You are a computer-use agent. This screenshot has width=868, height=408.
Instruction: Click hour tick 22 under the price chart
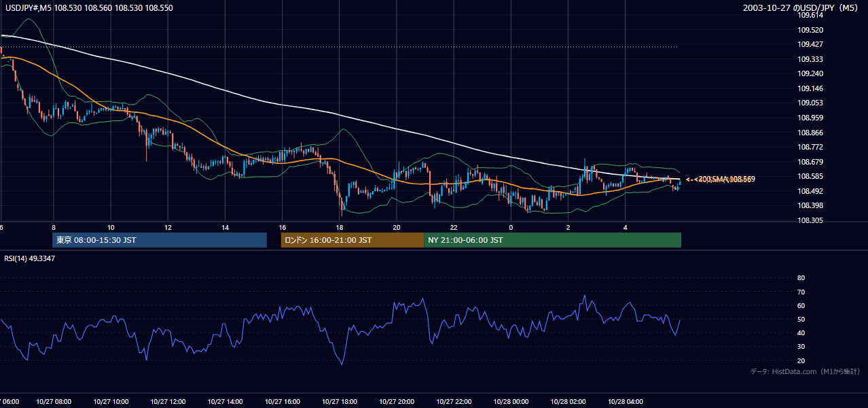(453, 227)
